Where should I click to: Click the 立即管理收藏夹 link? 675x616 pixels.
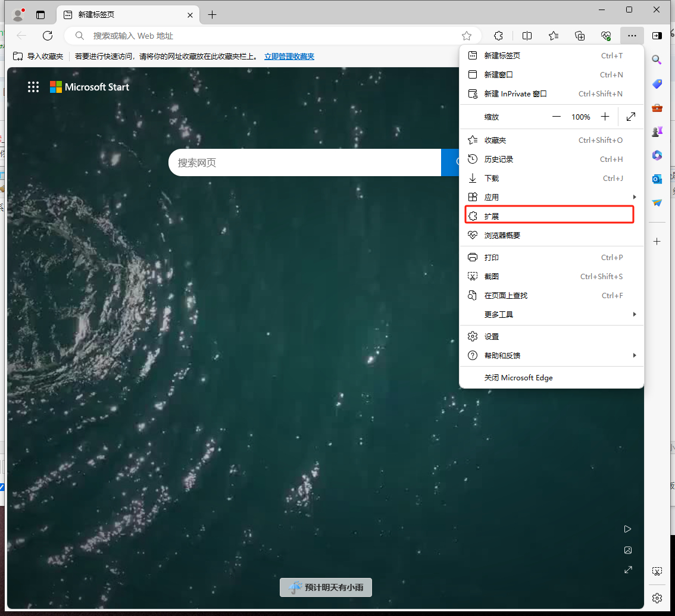tap(289, 57)
